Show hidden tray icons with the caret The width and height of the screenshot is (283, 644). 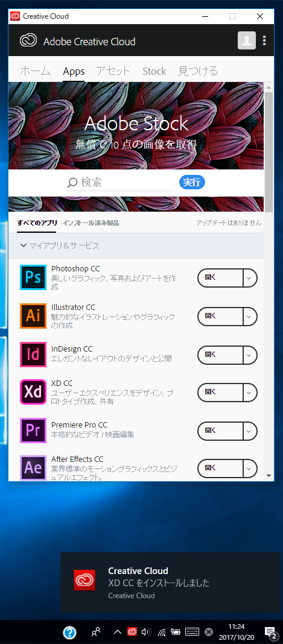[118, 632]
